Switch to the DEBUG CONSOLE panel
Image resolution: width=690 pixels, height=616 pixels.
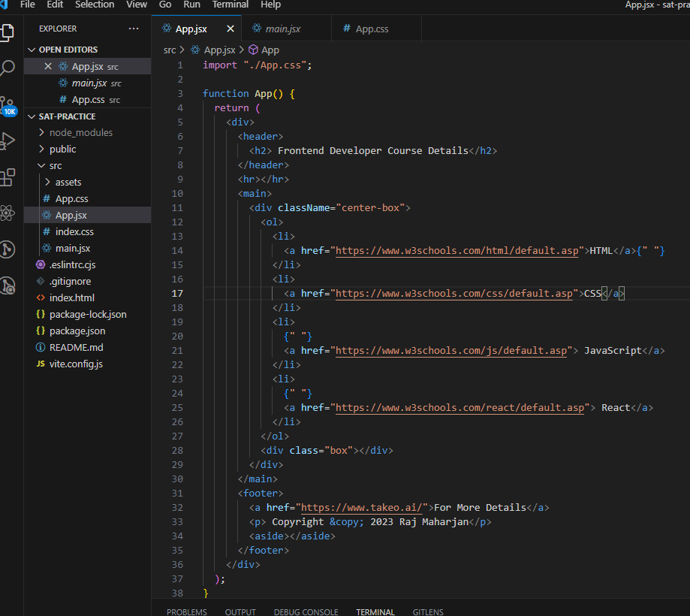click(306, 611)
